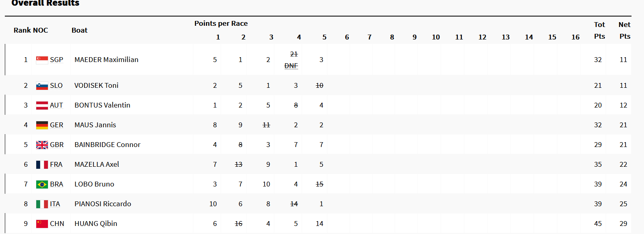Viewport: 644px width, 234px height.
Task: Click the Boat column header
Action: tap(79, 30)
